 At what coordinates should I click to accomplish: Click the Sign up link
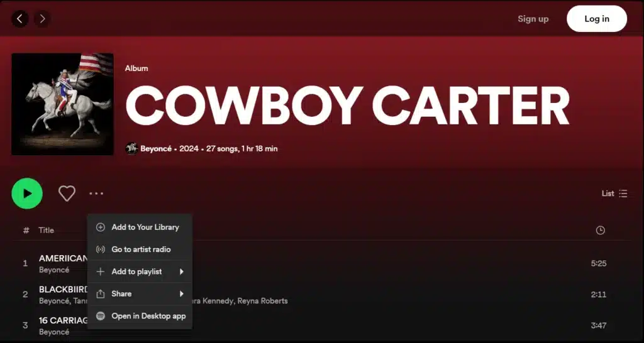click(x=533, y=19)
